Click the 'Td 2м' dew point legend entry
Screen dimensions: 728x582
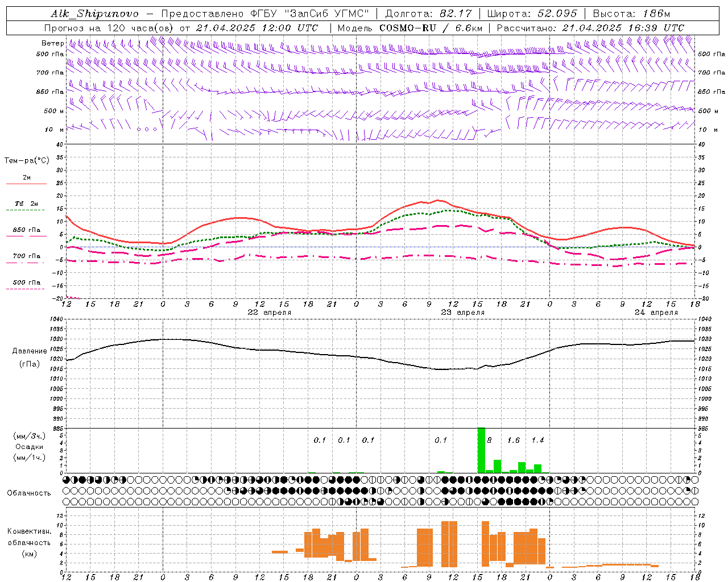[x=26, y=203]
